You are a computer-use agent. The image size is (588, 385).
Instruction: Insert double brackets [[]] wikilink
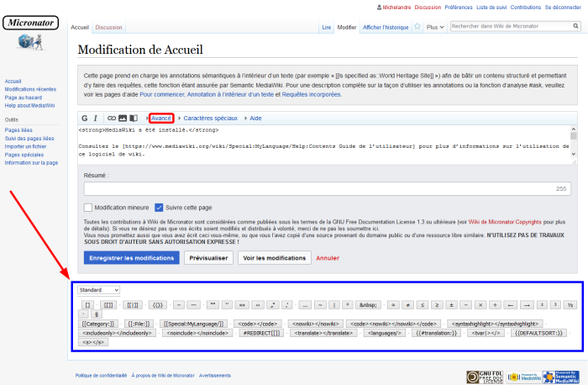(108, 305)
